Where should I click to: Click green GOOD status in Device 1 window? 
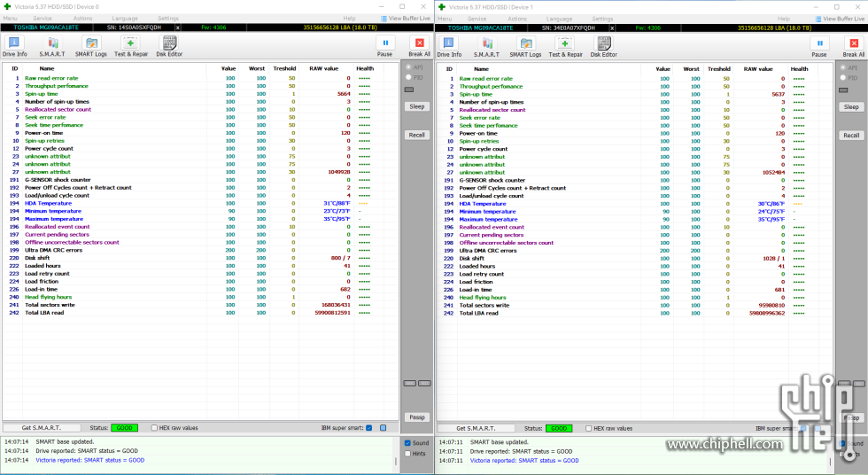(559, 429)
